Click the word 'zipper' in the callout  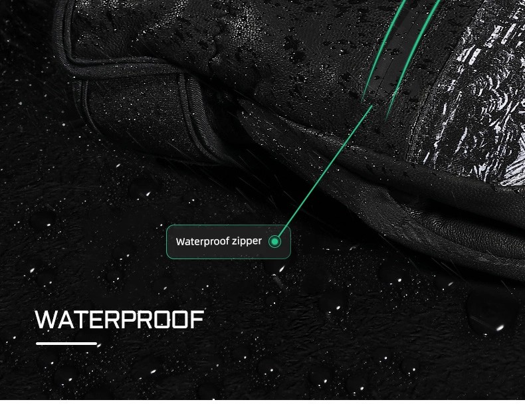[247, 241]
